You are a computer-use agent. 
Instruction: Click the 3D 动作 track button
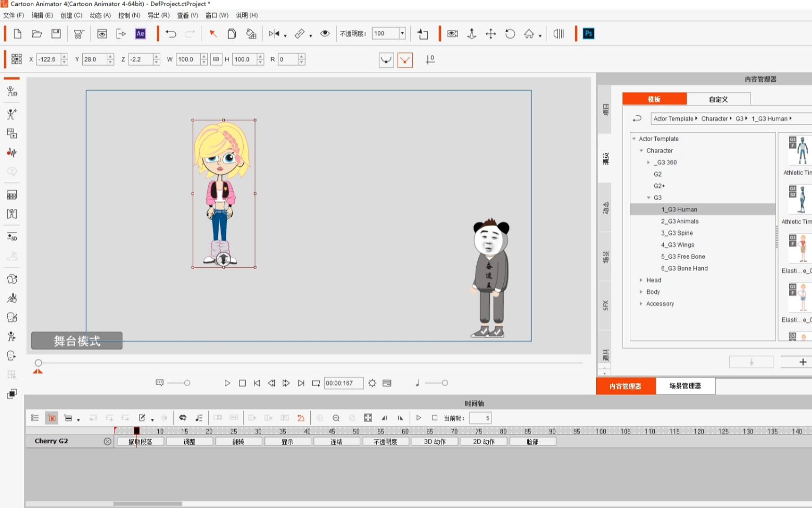(435, 441)
